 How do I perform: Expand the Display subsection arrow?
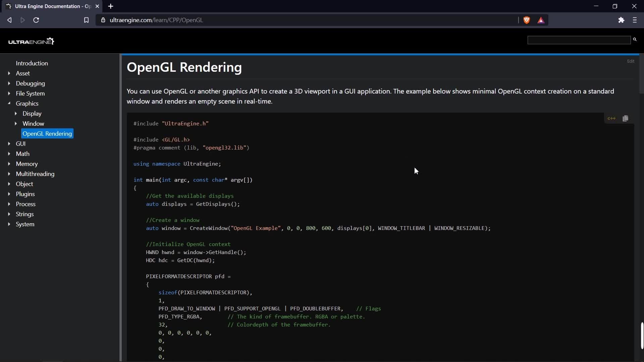click(x=16, y=114)
